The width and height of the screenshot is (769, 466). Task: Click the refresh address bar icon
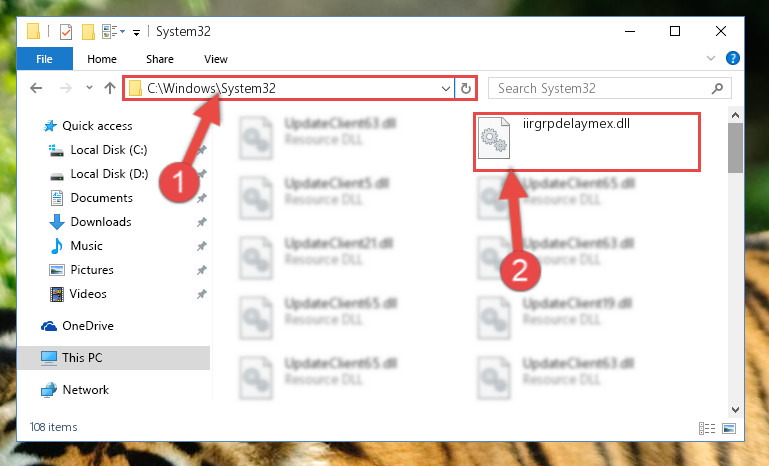point(465,88)
